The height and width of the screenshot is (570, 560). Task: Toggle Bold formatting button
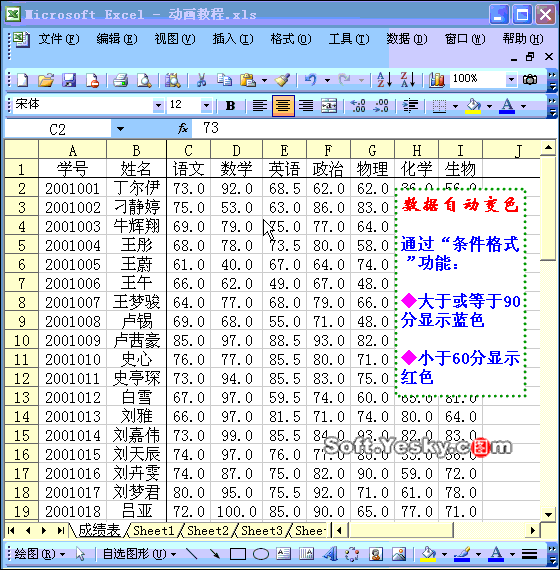point(230,106)
